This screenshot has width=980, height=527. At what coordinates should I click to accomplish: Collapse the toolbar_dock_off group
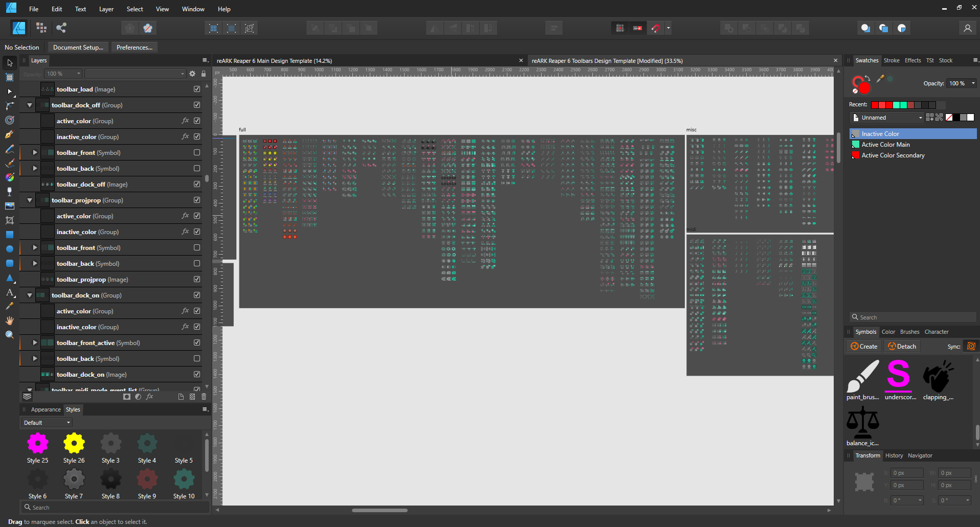(30, 105)
